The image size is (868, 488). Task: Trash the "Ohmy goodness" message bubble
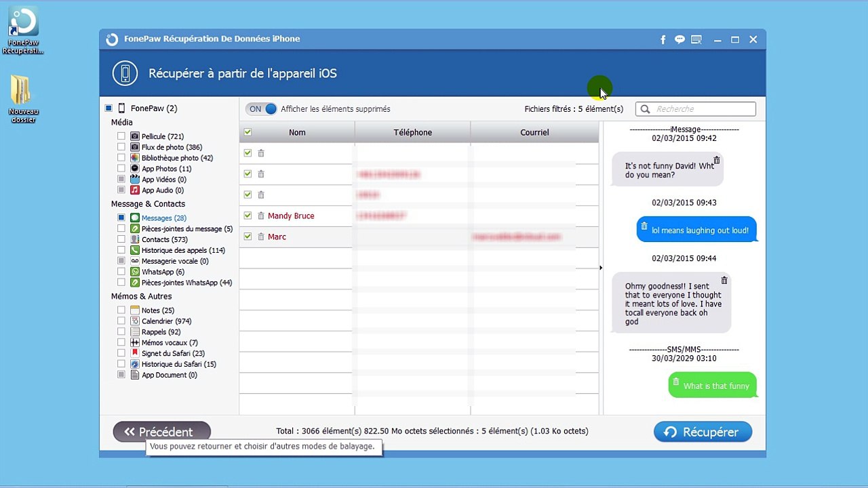pos(724,280)
